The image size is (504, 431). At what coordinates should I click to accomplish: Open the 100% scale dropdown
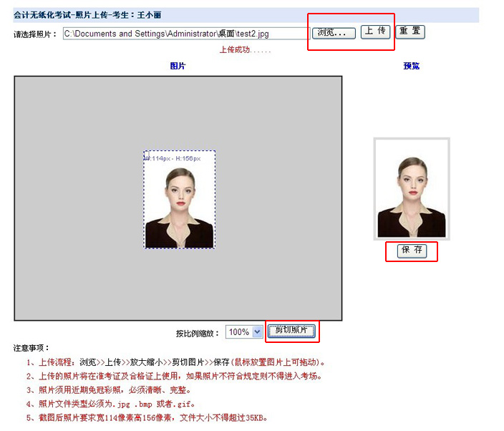click(244, 332)
